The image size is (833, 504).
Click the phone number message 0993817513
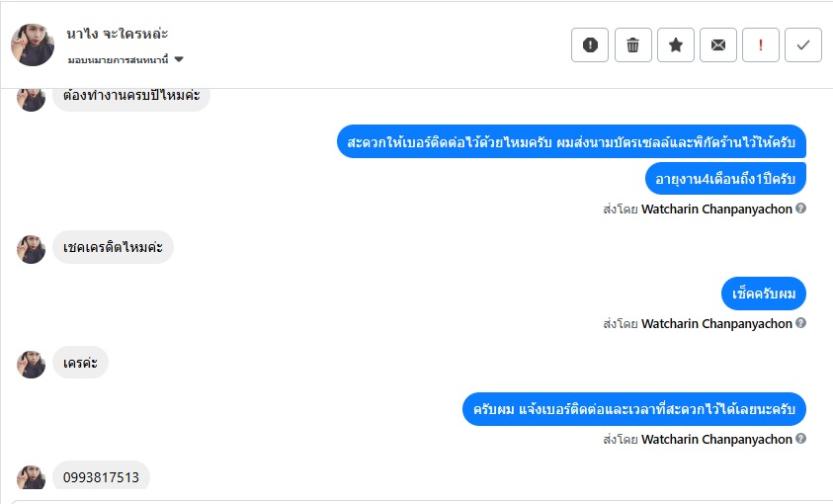click(x=101, y=477)
